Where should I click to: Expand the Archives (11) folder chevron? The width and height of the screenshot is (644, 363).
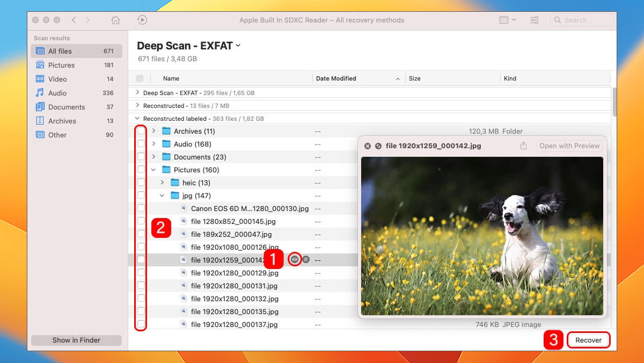(x=153, y=131)
